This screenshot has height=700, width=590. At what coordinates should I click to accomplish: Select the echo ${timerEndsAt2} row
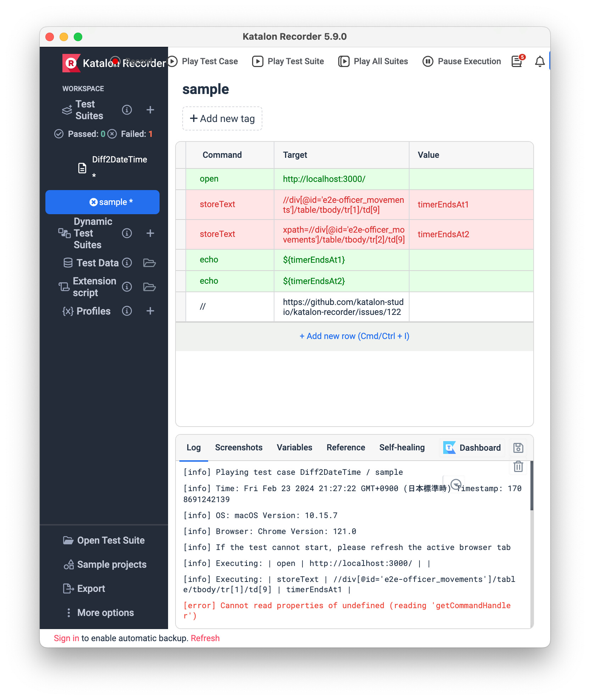pyautogui.click(x=355, y=281)
